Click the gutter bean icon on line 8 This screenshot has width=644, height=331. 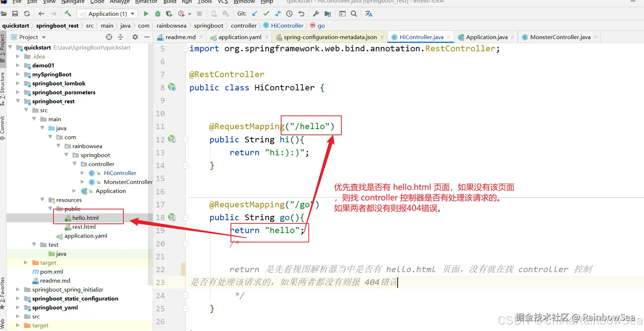[x=172, y=87]
